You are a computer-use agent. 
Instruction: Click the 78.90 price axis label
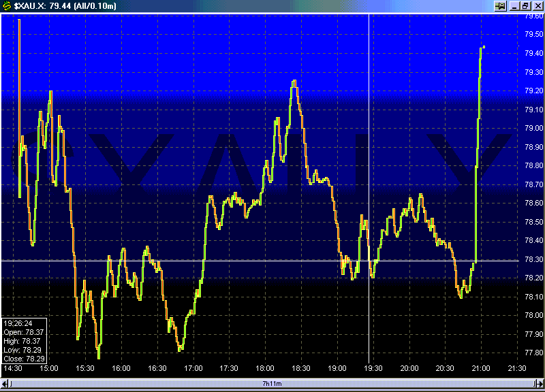coord(534,147)
